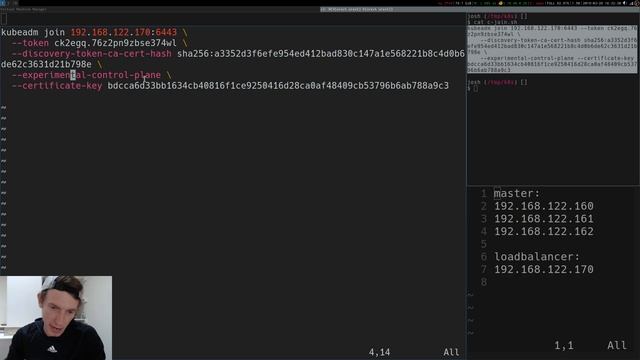This screenshot has height=360, width=640.
Task: Click loadbalancer IP 192.168.122.170 on line 7
Action: (x=544, y=269)
